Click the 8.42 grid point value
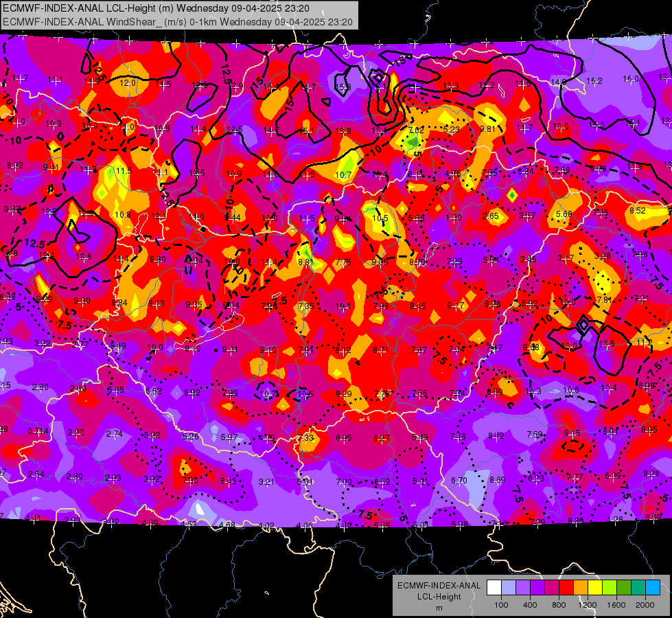This screenshot has width=672, height=618. 496,436
